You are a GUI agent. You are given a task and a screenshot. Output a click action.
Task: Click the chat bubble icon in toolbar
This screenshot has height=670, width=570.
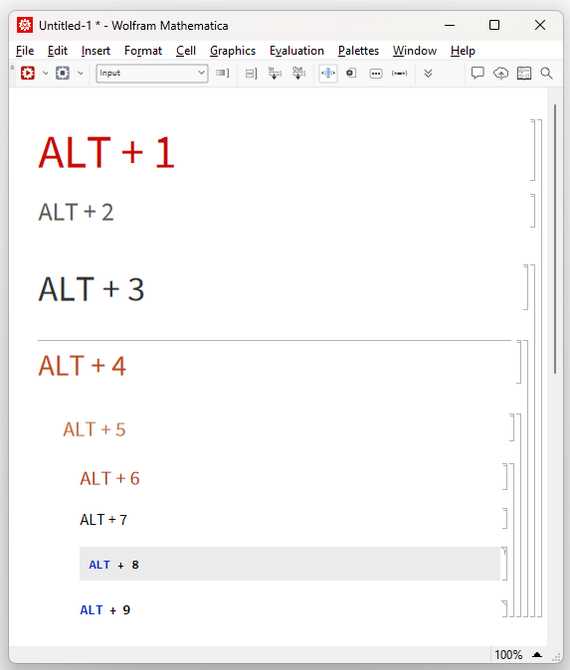tap(477, 73)
